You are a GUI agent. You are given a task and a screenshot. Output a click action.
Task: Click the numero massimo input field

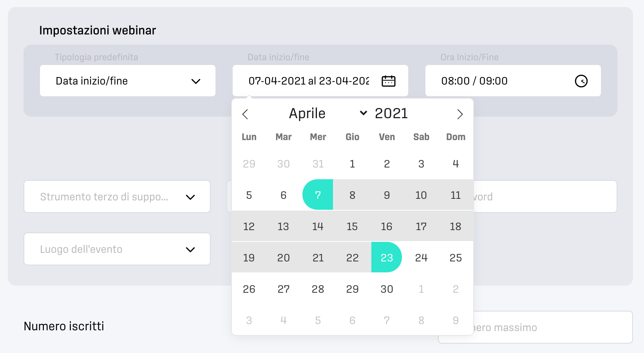click(553, 327)
